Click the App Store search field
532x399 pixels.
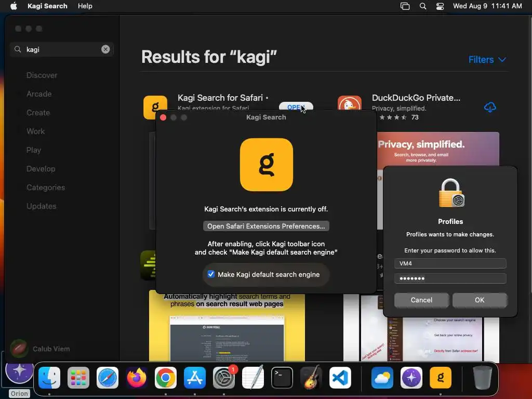[62, 49]
